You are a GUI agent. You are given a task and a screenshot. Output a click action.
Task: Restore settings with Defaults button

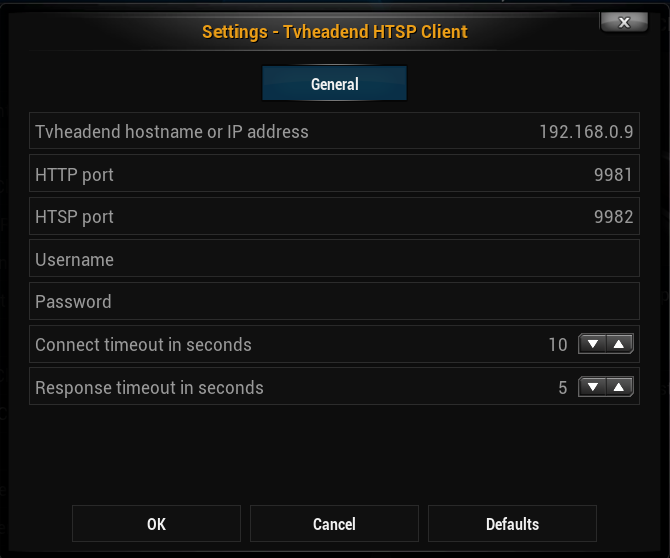tap(512, 524)
